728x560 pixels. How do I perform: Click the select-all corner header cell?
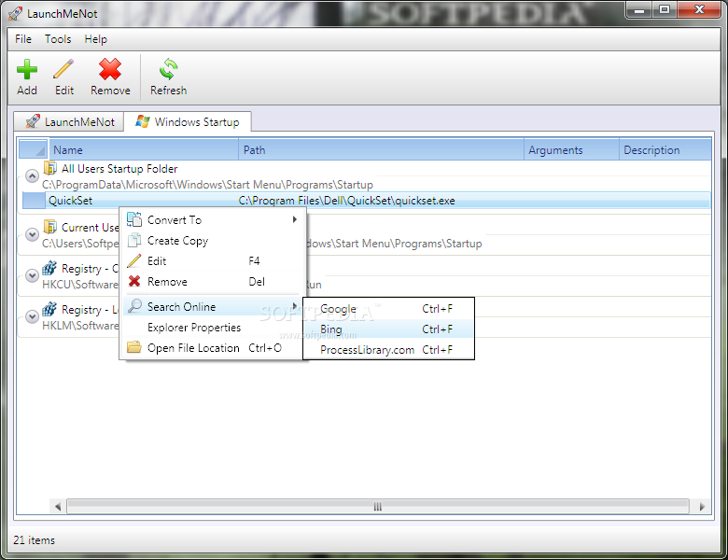[x=34, y=149]
